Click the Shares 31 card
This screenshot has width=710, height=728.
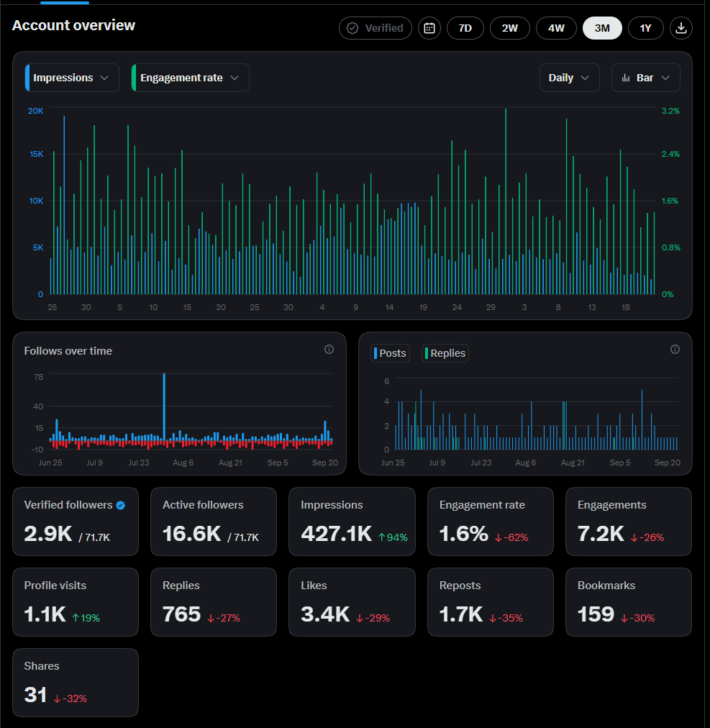click(x=76, y=683)
